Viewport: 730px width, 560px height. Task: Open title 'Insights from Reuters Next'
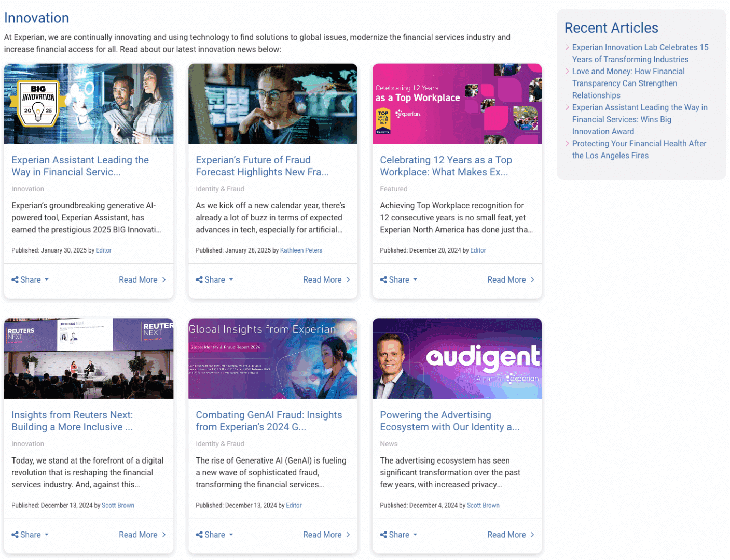tap(72, 421)
